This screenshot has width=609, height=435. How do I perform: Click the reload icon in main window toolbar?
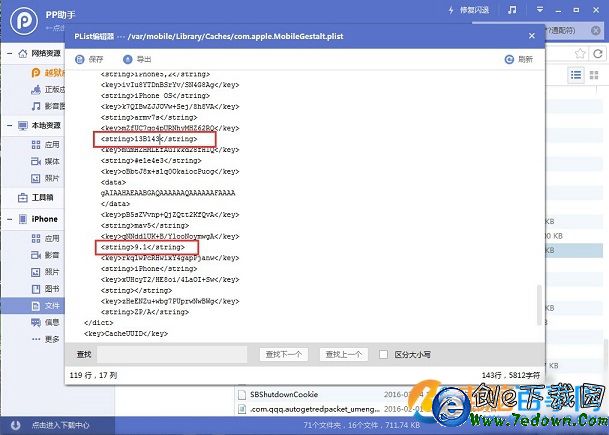point(598,54)
